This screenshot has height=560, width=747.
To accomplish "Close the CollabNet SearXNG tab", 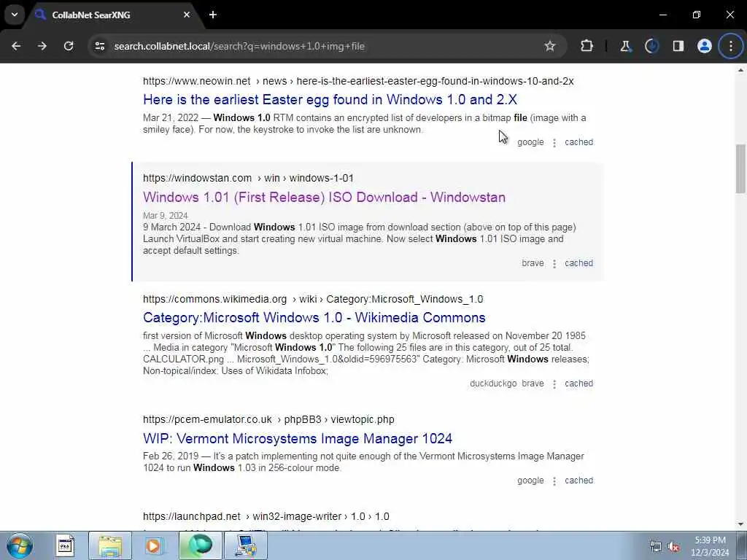I will pos(187,15).
